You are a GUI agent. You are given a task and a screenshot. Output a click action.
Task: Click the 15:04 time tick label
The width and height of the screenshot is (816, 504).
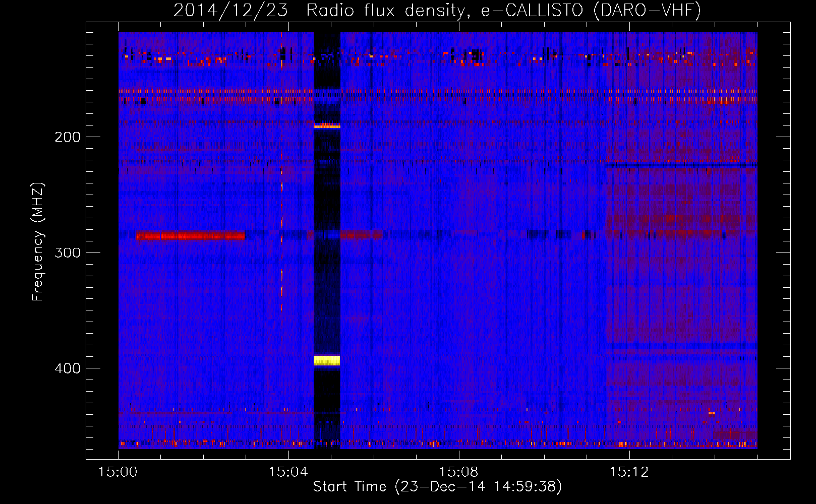coord(288,472)
